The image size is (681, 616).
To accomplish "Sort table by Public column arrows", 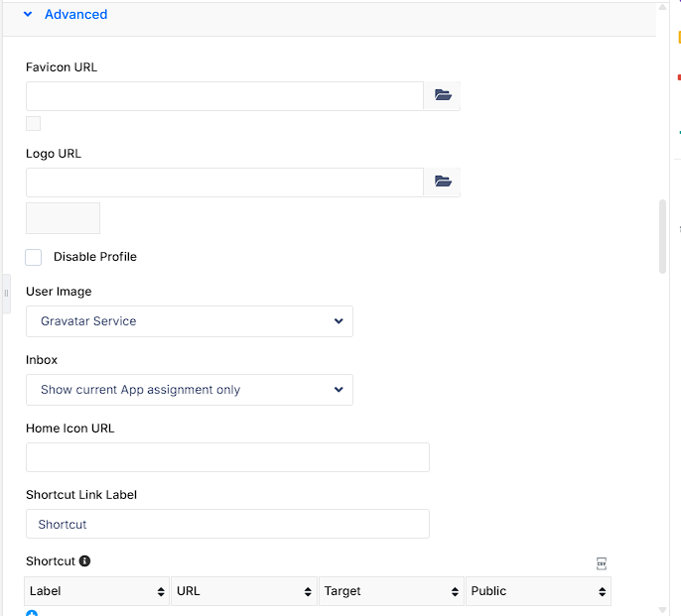I will (x=602, y=591).
